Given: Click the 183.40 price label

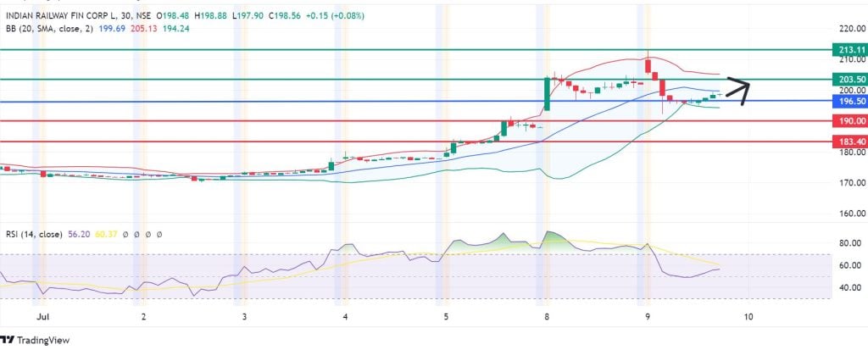Looking at the screenshot, I should click(849, 142).
